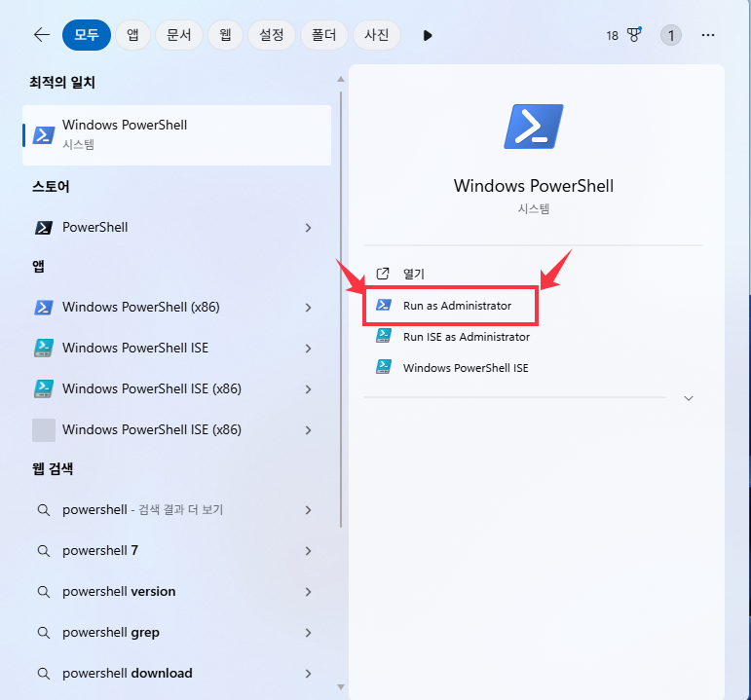Click the ISE icon beside Windows PowerShell ISE action
751x700 pixels.
[x=384, y=367]
